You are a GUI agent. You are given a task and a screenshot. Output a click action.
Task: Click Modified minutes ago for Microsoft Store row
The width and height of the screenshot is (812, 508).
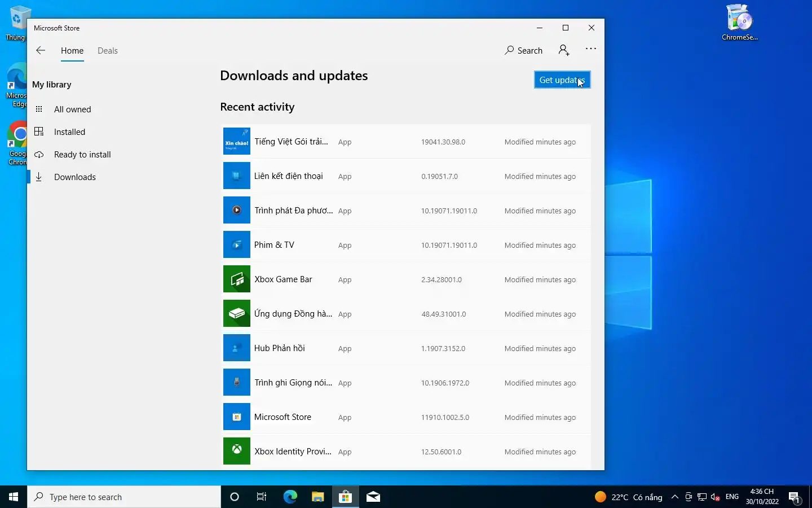click(x=540, y=418)
